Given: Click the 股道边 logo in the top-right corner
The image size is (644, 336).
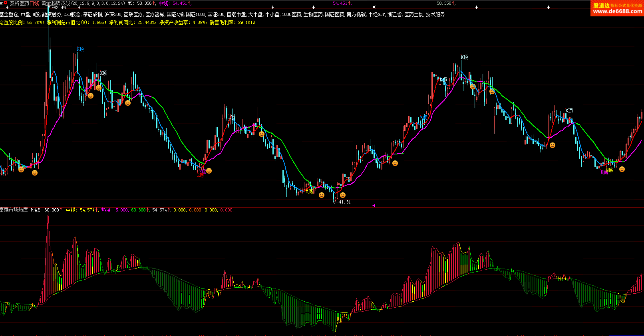Looking at the screenshot, I should click(x=601, y=5).
